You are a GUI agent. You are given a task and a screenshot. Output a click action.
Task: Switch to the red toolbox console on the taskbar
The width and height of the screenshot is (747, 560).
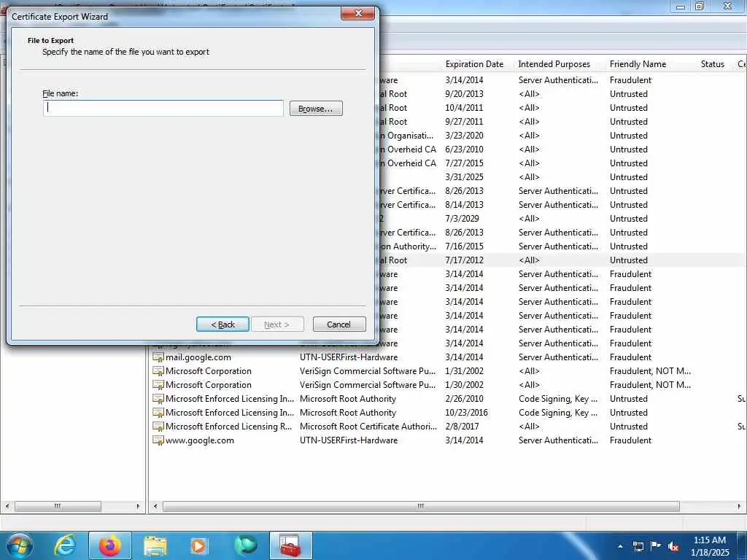[290, 545]
